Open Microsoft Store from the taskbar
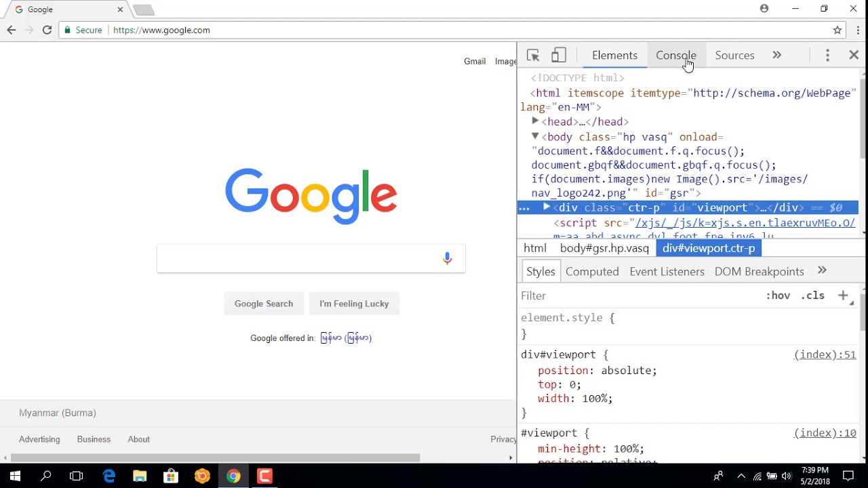This screenshot has height=488, width=868. pyautogui.click(x=171, y=476)
